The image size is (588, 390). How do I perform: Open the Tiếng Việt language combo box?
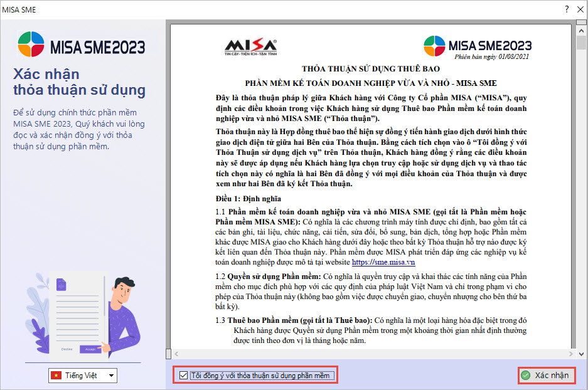point(83,376)
